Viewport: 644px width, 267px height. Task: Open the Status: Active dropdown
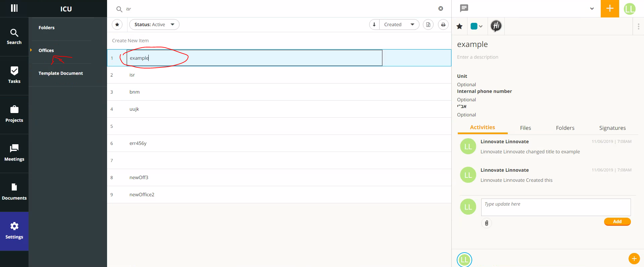(x=154, y=24)
